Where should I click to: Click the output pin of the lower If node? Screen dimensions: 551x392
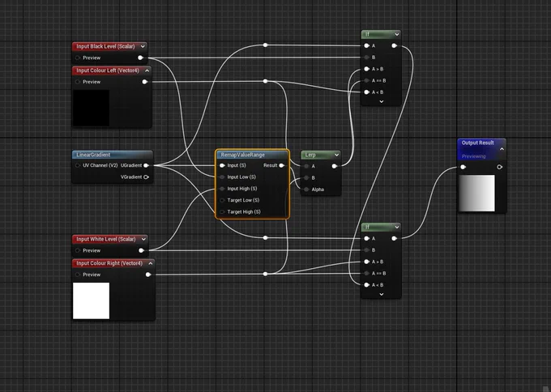[395, 238]
